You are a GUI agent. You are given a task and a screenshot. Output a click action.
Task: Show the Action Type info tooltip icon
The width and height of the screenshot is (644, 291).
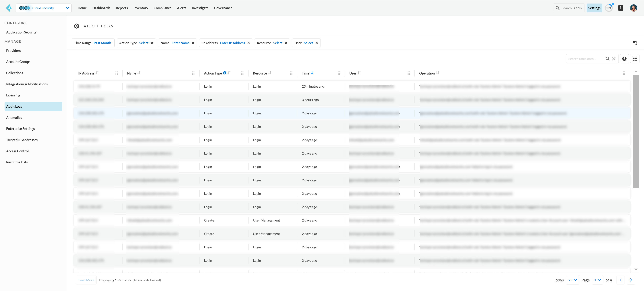(x=225, y=73)
